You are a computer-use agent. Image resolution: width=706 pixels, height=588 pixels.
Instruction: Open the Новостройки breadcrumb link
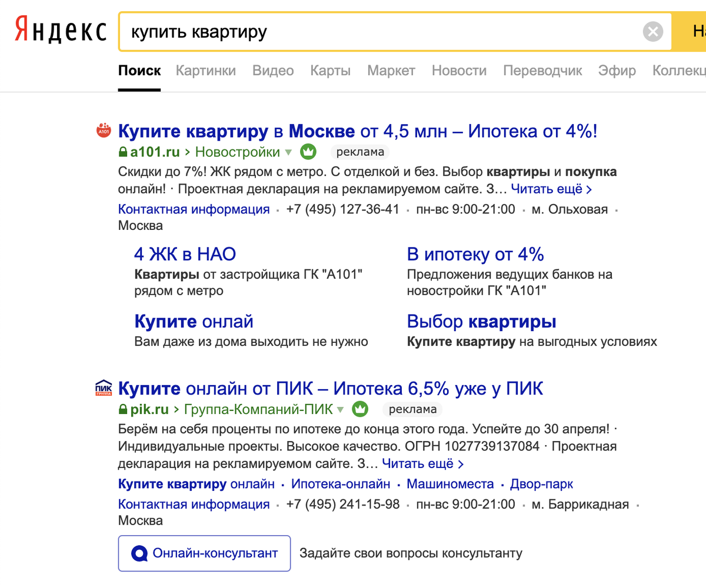click(x=238, y=152)
